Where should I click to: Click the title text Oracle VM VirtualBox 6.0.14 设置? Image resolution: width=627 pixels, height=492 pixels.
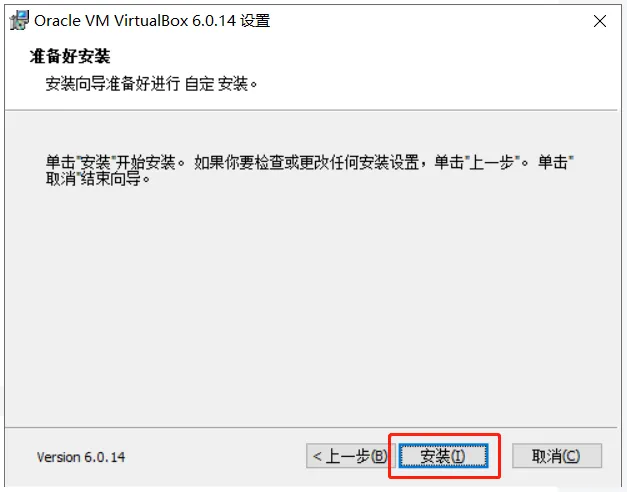pyautogui.click(x=152, y=21)
